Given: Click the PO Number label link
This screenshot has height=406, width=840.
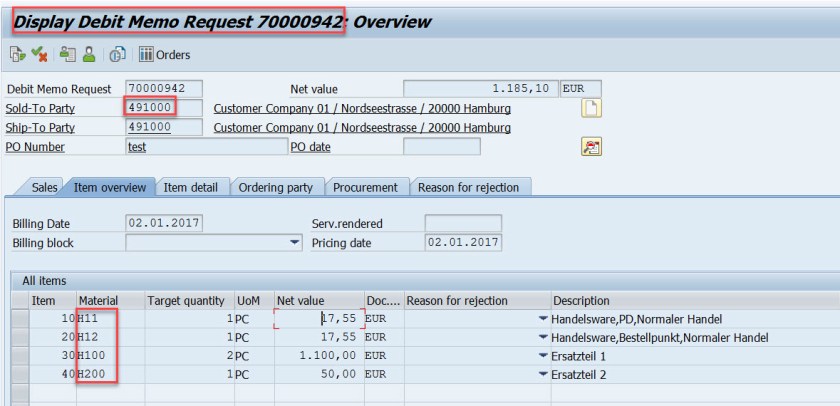Looking at the screenshot, I should click(35, 147).
